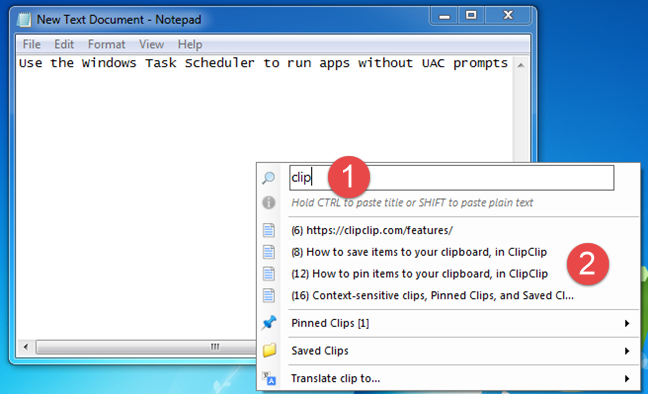Click the yellow folder Saved Clips icon

point(269,350)
